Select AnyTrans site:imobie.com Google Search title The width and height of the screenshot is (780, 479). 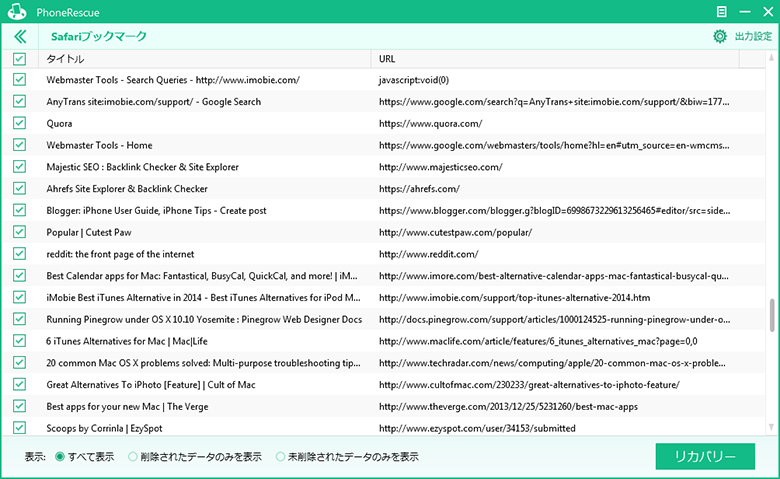tap(154, 102)
